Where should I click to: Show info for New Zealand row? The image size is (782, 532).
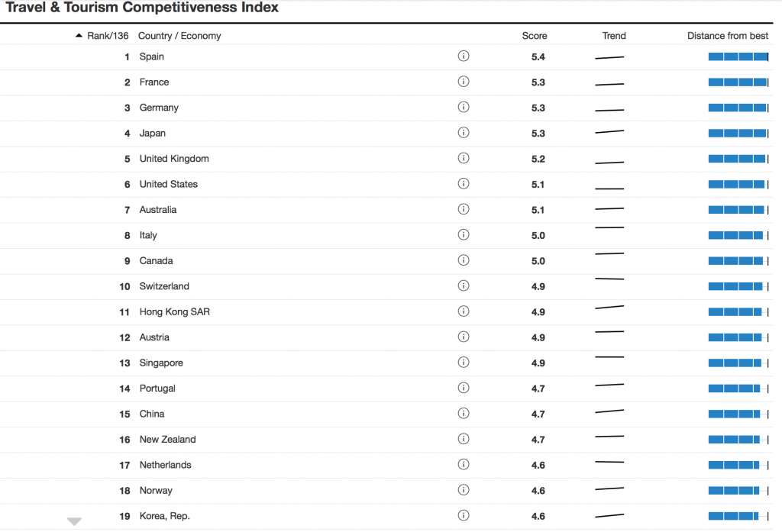[463, 439]
